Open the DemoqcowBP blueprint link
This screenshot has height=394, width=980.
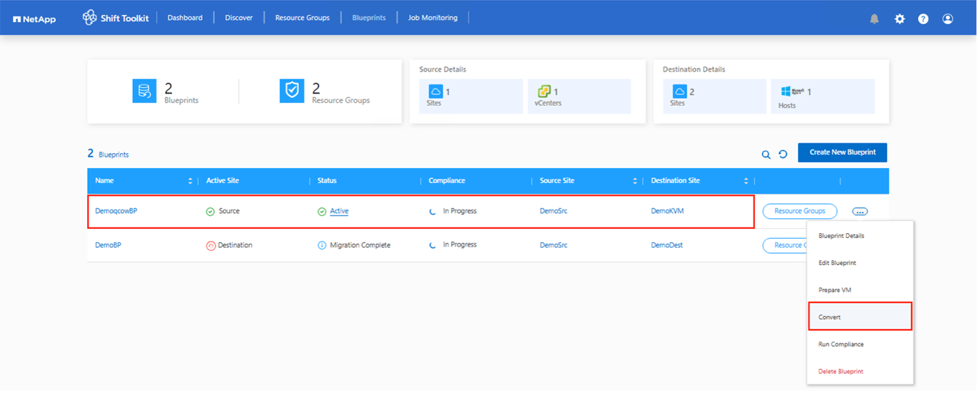coord(116,211)
